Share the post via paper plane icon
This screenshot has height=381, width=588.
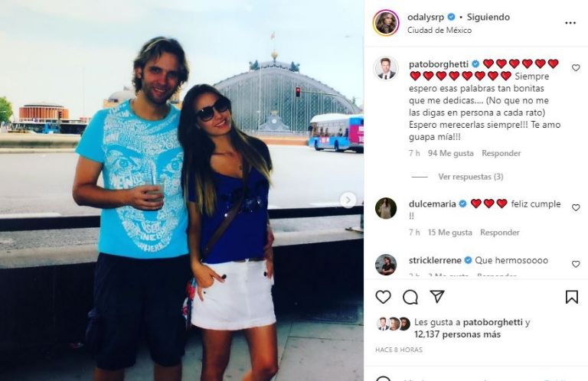[x=437, y=296]
